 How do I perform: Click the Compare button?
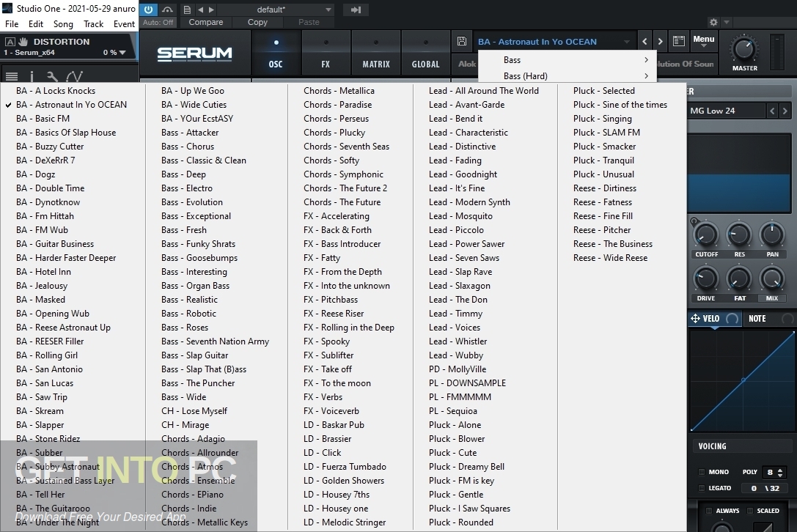pos(206,23)
